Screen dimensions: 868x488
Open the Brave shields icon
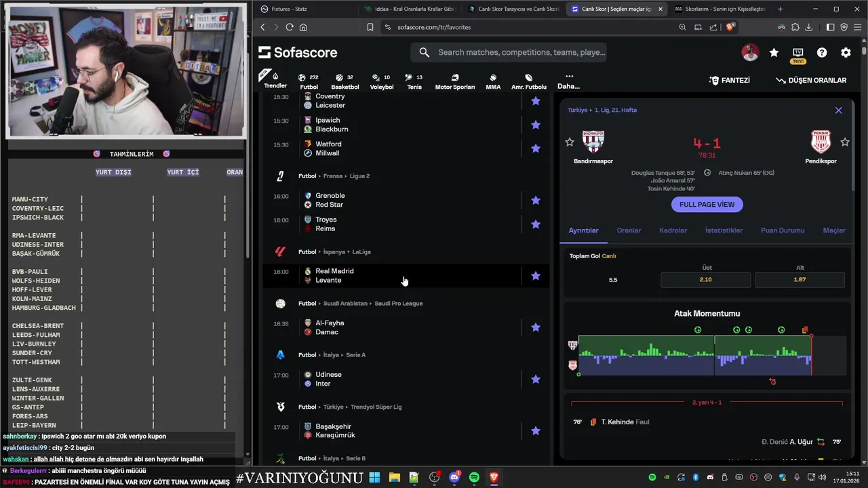pos(730,27)
